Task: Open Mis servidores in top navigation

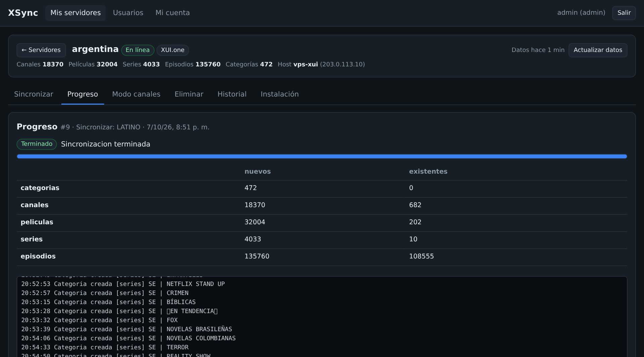Action: click(75, 13)
